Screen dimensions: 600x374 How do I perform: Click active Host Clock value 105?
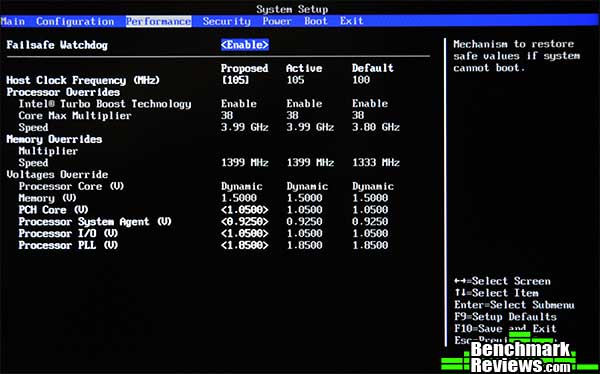point(295,80)
